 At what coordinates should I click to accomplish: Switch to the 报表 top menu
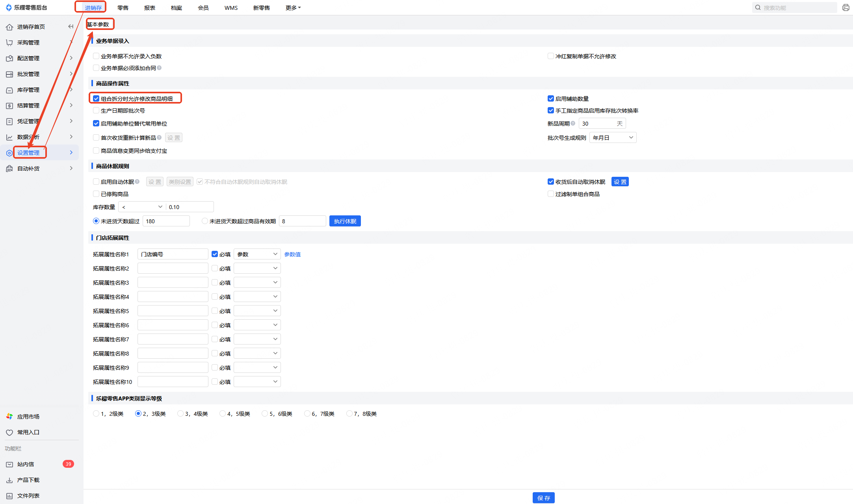tap(149, 8)
